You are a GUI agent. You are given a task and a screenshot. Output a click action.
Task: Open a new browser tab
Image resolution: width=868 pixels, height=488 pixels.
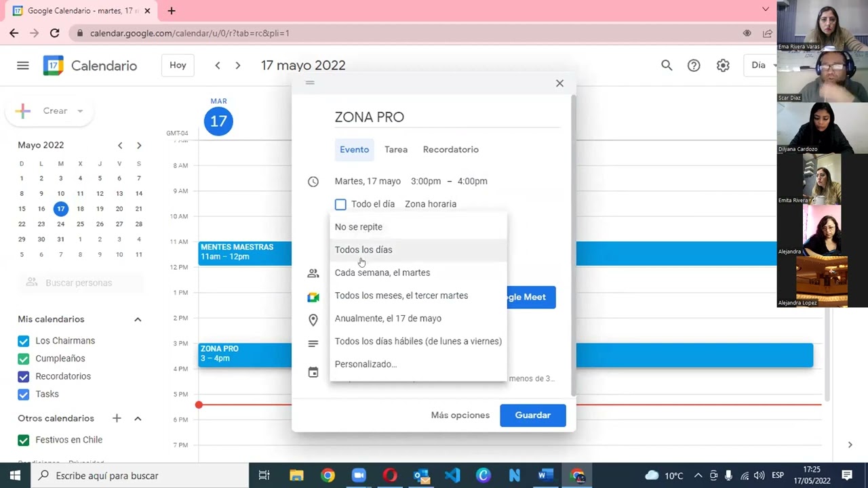pyautogui.click(x=172, y=11)
